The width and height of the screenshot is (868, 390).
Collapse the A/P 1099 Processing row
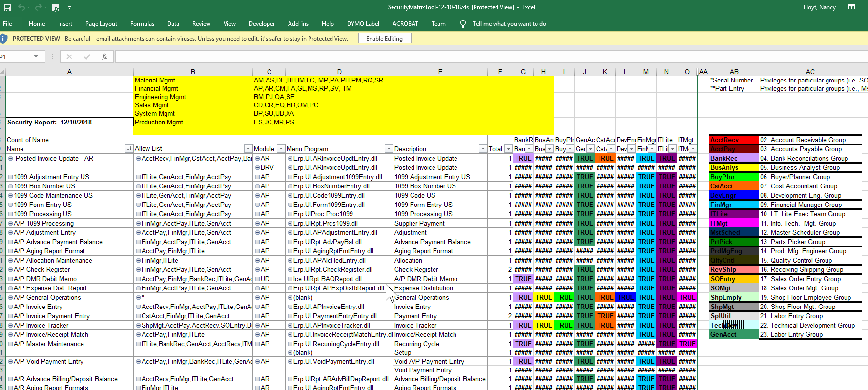click(x=11, y=223)
